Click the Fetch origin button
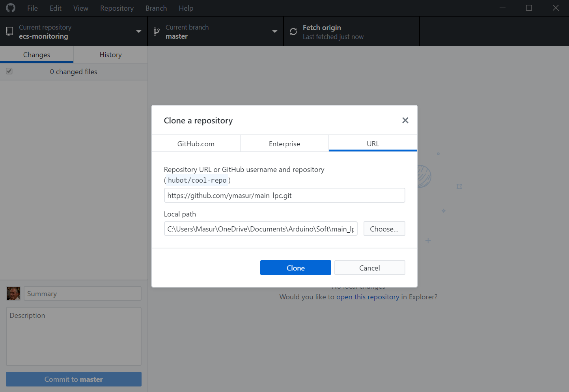Screen dimensions: 569x392 351,32
